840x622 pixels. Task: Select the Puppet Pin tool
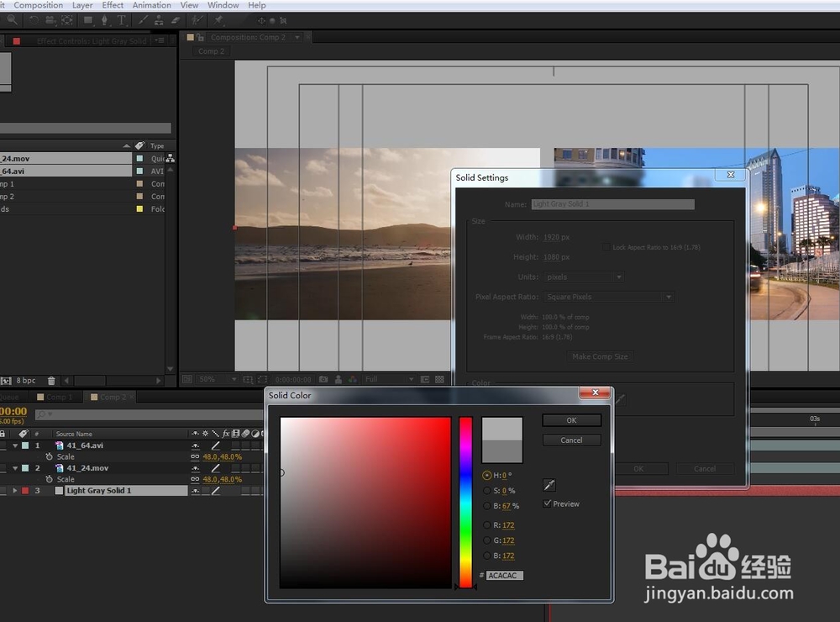(218, 20)
